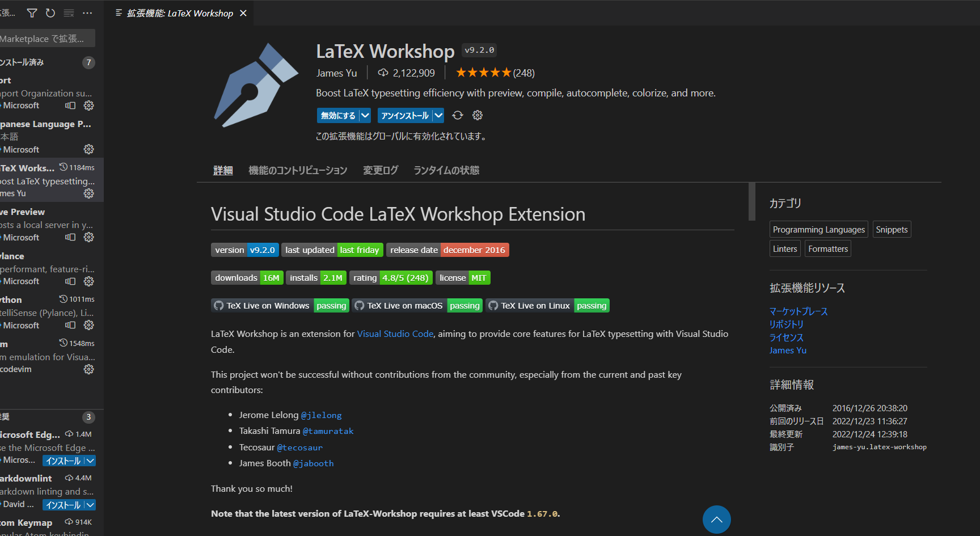Click the TeX Live on macOS passing badge
Viewport: 980px width, 536px height.
(417, 306)
